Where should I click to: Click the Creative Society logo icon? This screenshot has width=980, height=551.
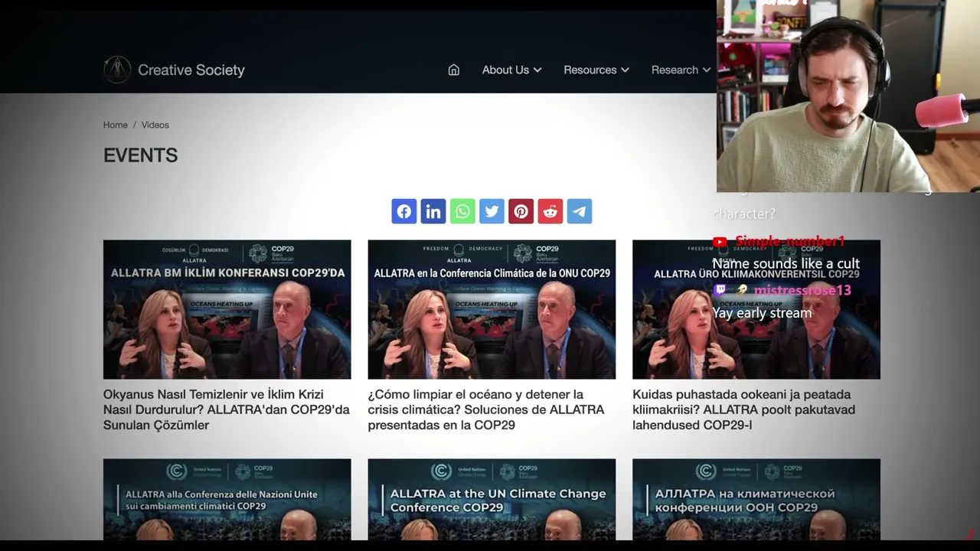pyautogui.click(x=117, y=70)
